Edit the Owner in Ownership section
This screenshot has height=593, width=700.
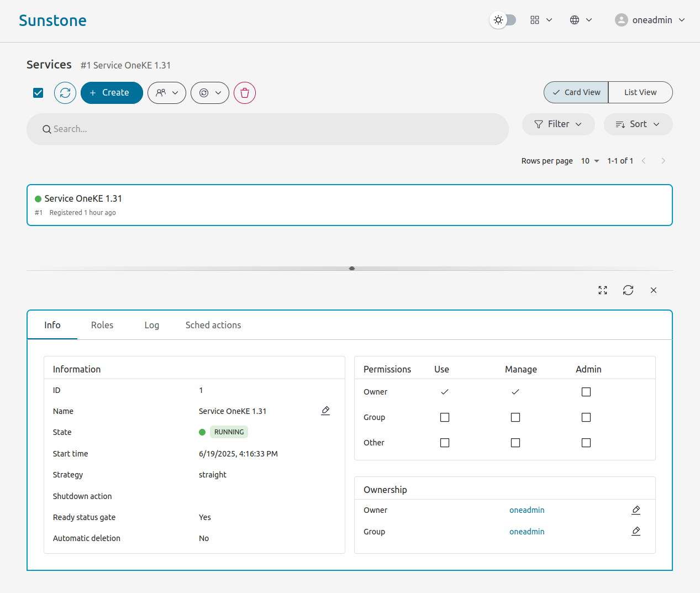tap(636, 510)
